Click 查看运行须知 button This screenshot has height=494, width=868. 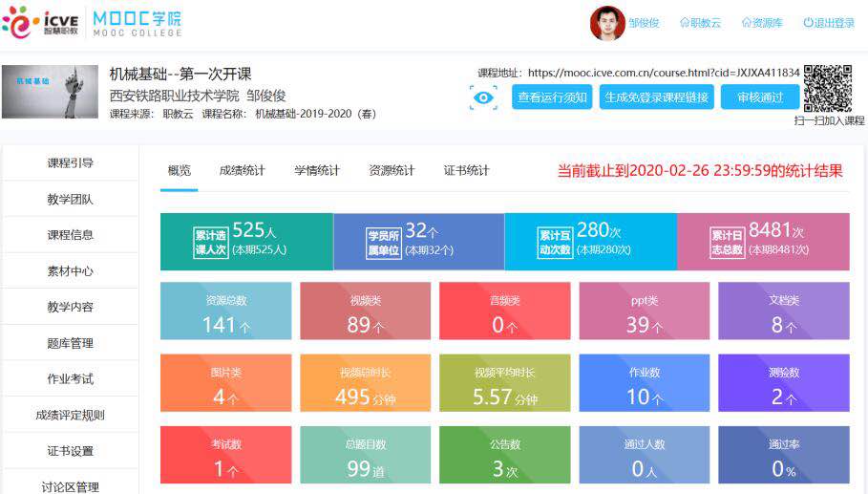pos(552,97)
